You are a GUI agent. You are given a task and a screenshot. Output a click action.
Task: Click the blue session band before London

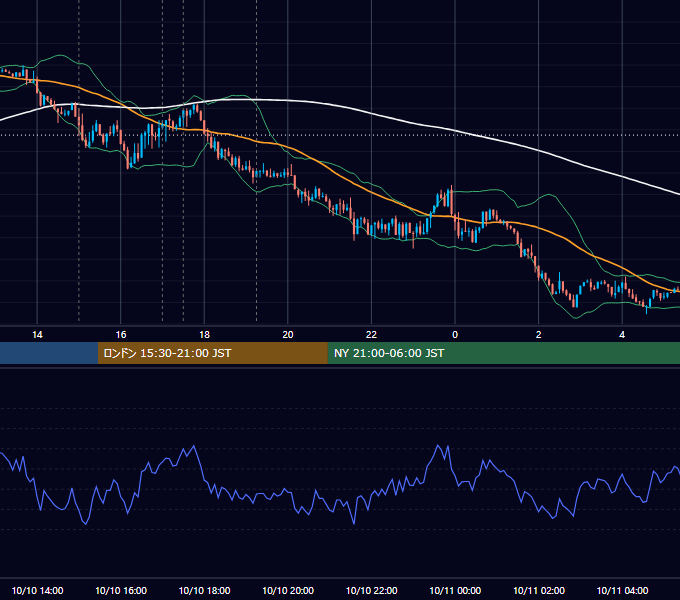49,353
